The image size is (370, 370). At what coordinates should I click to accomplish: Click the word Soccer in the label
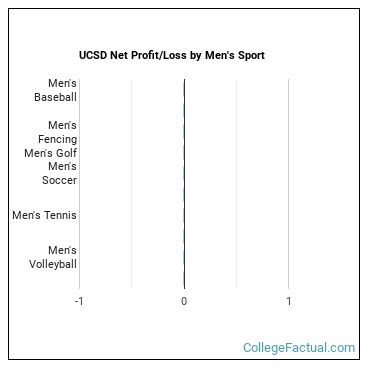(x=59, y=180)
